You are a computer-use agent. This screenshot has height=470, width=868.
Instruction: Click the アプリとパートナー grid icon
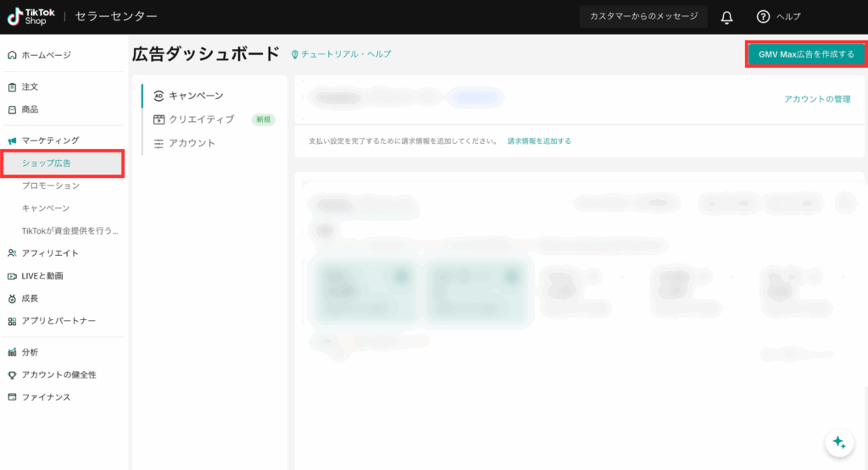point(12,322)
